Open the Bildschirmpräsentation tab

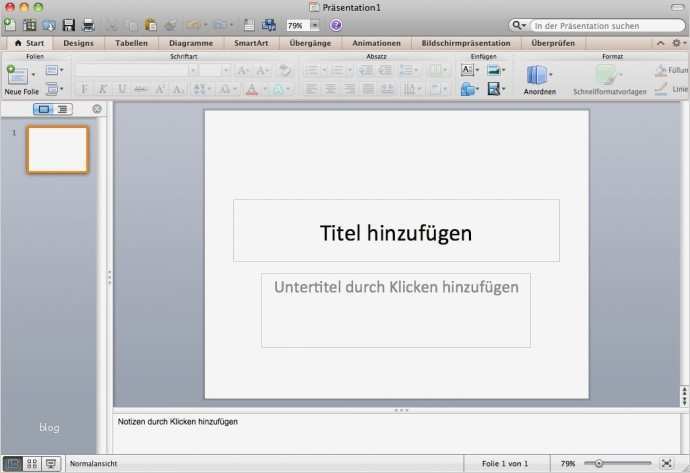point(466,43)
